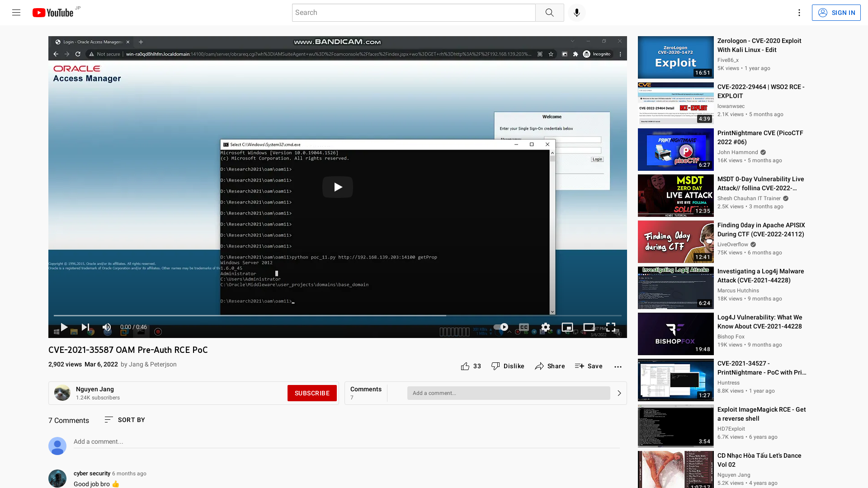Click the search magnifier button
Screen dimensions: 868x488
point(549,13)
